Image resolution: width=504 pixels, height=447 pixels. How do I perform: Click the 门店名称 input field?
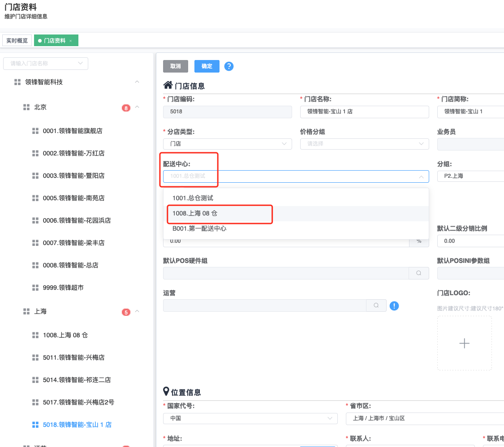click(x=364, y=112)
